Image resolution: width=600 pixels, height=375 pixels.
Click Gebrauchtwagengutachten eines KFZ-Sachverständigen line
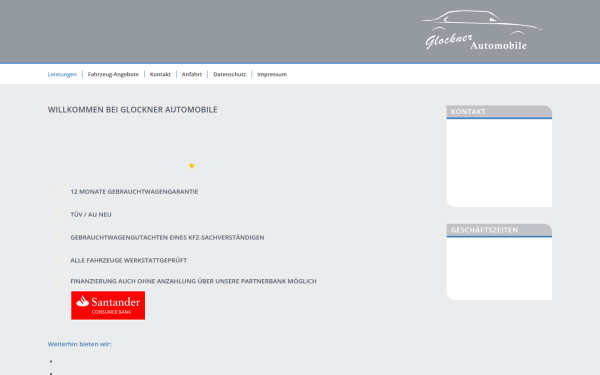point(167,238)
